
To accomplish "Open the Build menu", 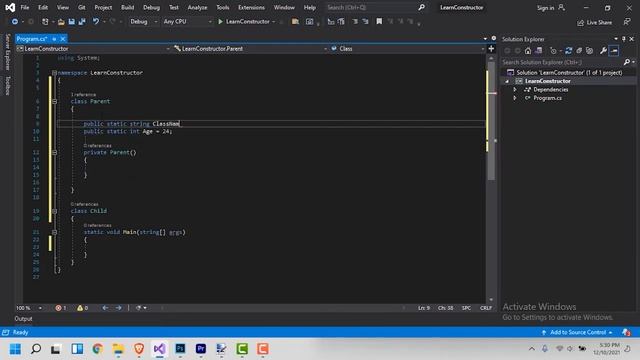I will point(127,7).
